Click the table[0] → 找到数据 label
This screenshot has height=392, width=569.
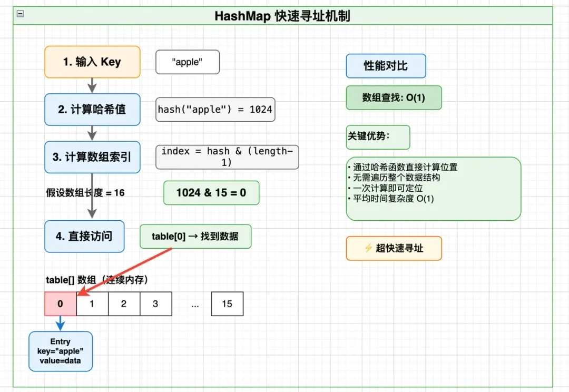[x=195, y=237]
